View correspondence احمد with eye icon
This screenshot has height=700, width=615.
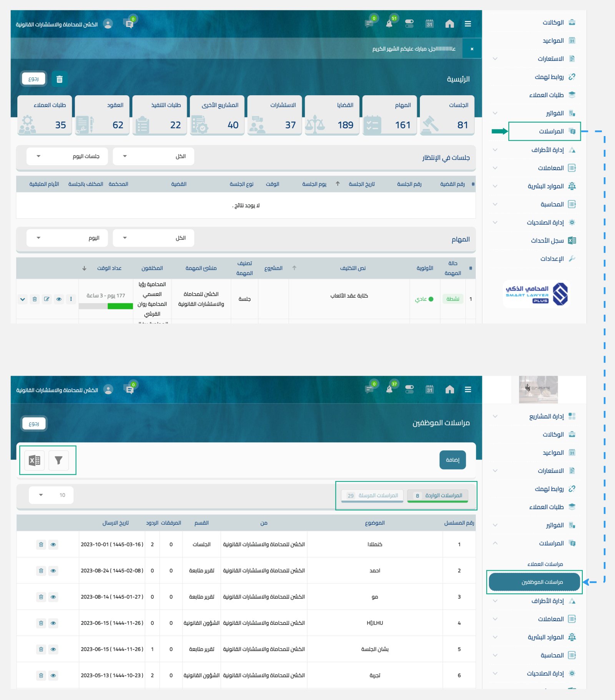pos(53,571)
